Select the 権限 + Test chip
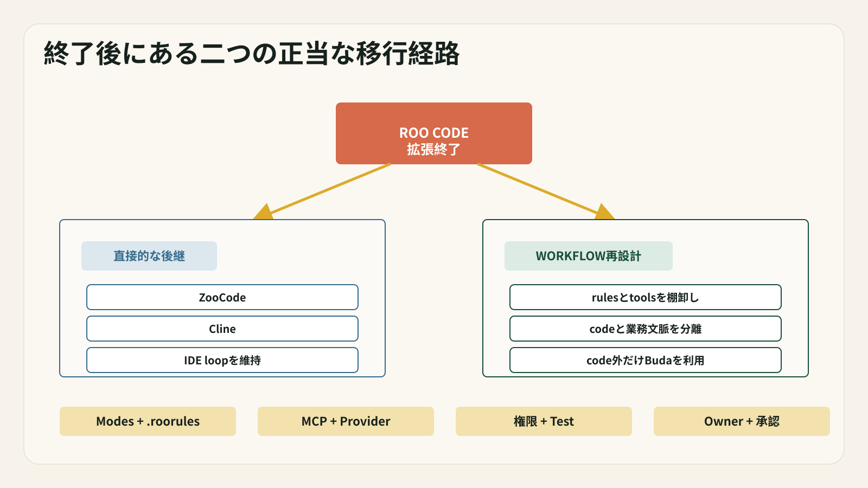Screen dimensions: 868x488 tap(544, 421)
